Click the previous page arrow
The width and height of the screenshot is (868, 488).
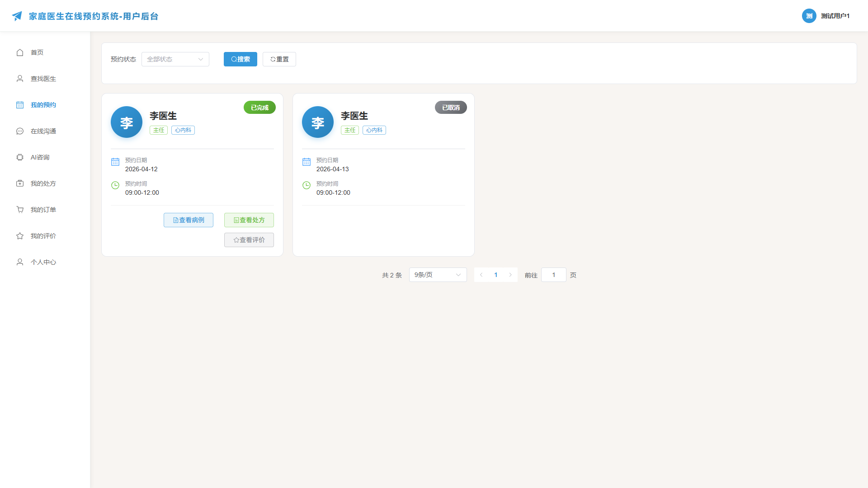481,275
